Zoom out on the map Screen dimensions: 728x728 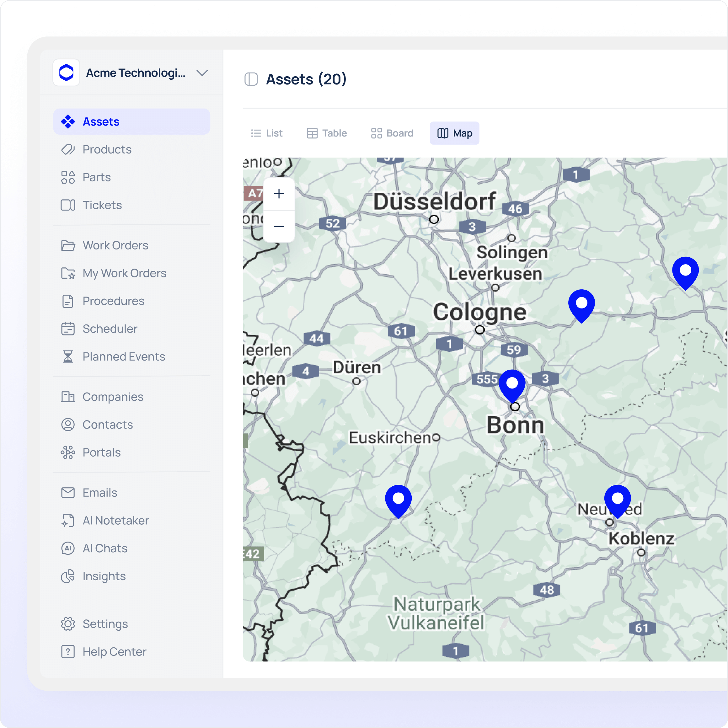tap(279, 226)
